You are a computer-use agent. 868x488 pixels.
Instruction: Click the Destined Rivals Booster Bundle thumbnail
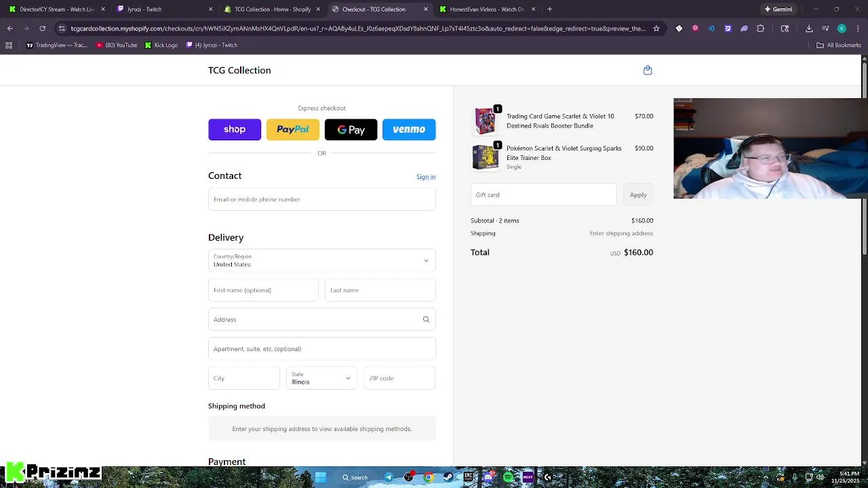pos(485,121)
